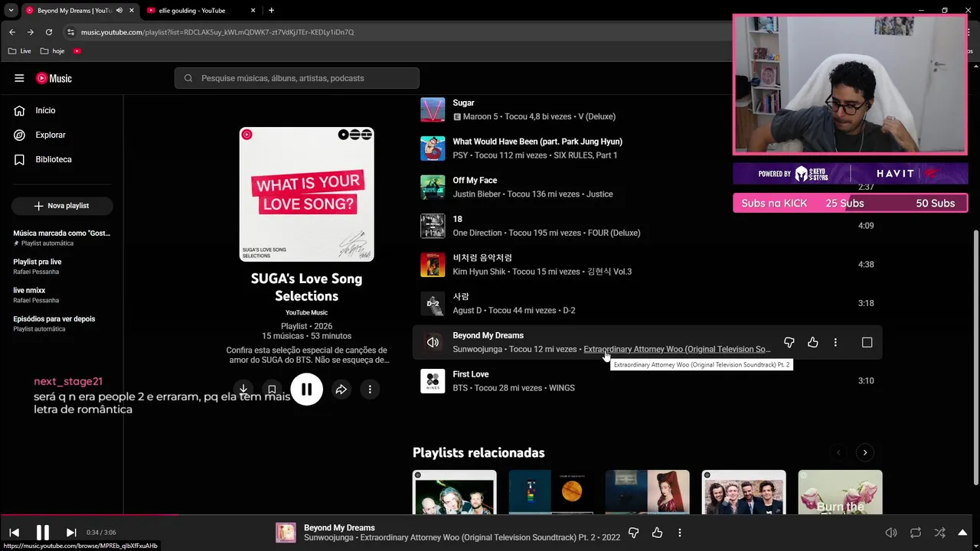Seek within the song progress bar
This screenshot has width=980, height=551.
click(x=490, y=514)
